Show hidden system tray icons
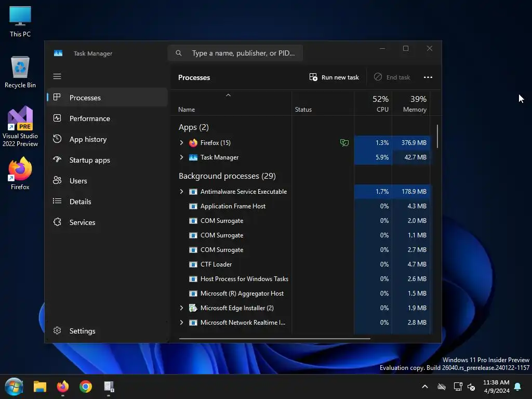The width and height of the screenshot is (532, 399). pyautogui.click(x=425, y=387)
